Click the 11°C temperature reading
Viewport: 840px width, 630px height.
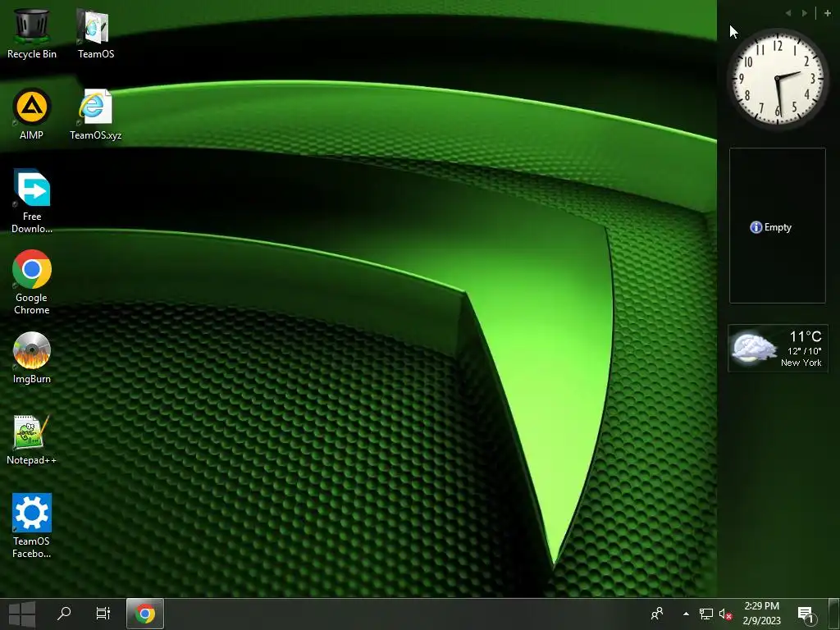point(806,336)
